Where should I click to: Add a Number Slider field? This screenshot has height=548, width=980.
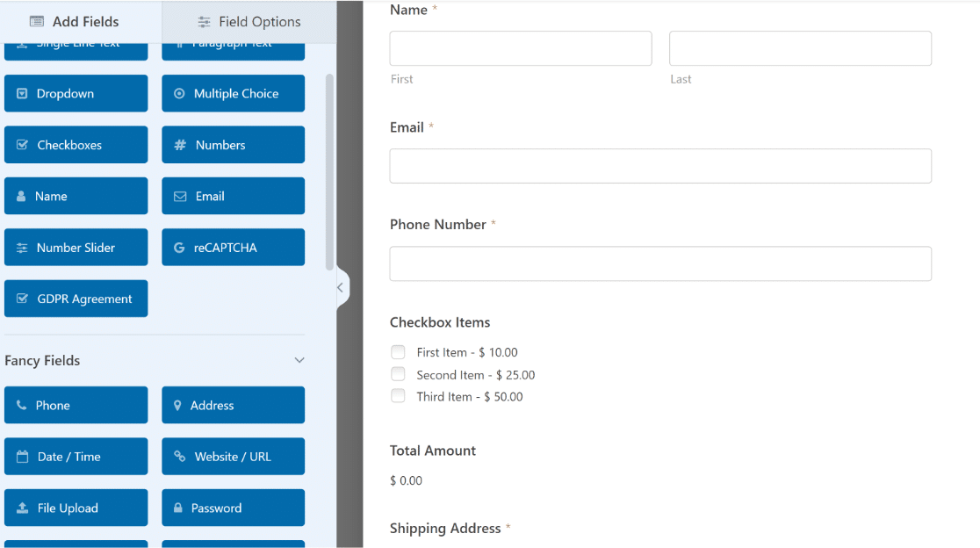76,247
